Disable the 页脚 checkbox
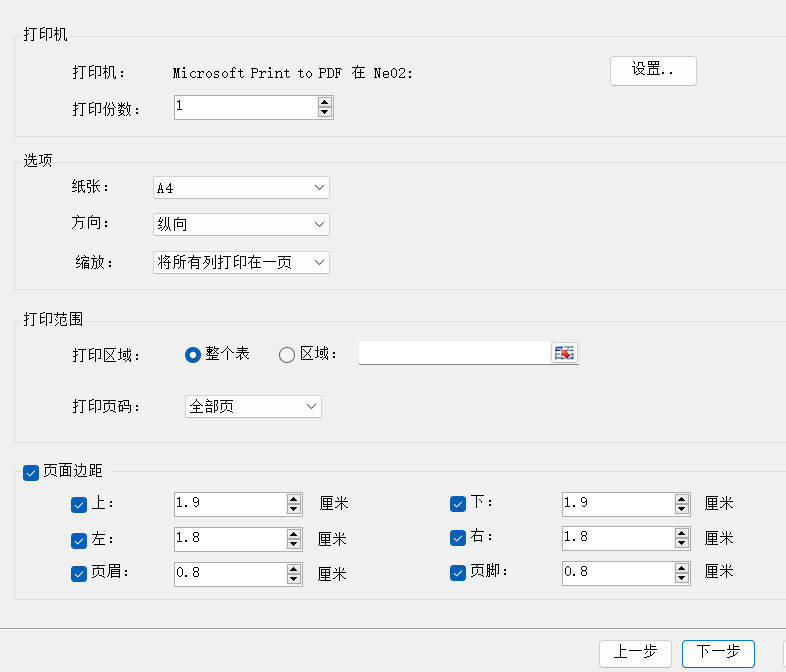 pos(458,573)
